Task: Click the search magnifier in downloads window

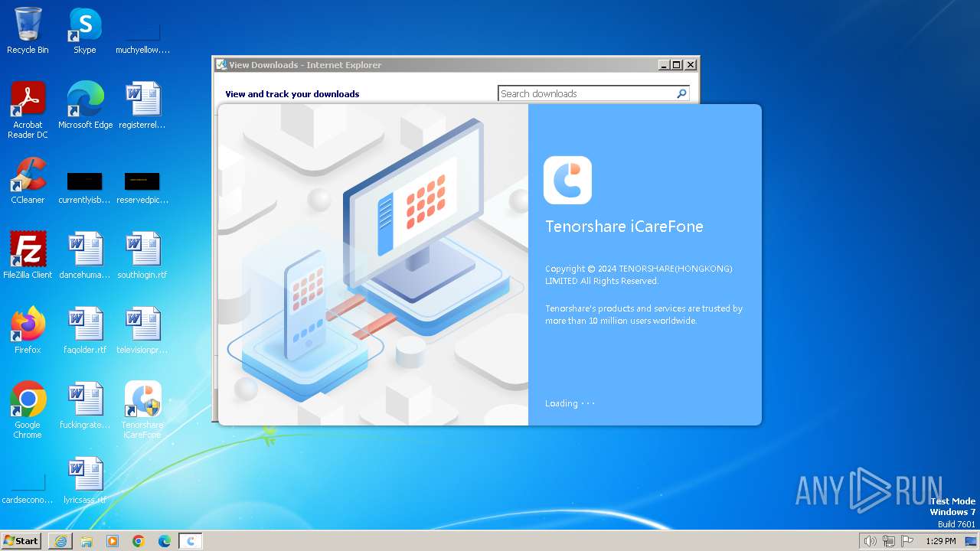Action: coord(681,93)
